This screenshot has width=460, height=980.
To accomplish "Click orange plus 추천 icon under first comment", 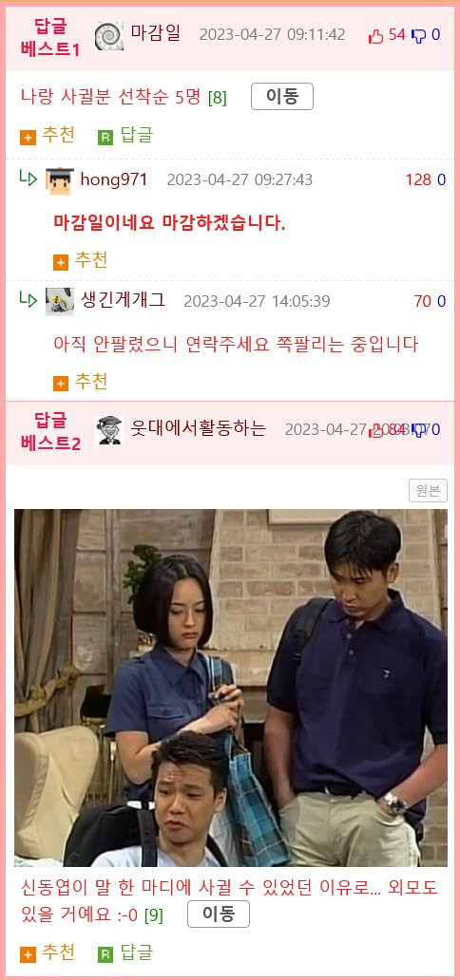I will click(x=28, y=138).
